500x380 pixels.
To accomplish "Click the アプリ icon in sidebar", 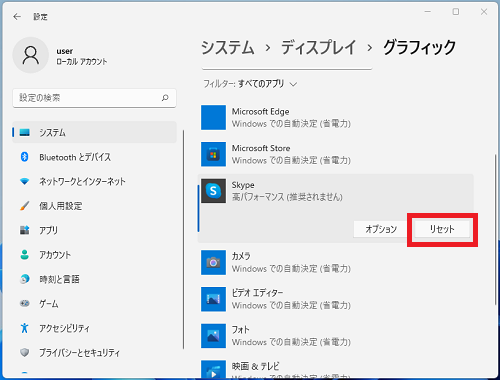I will tap(24, 230).
